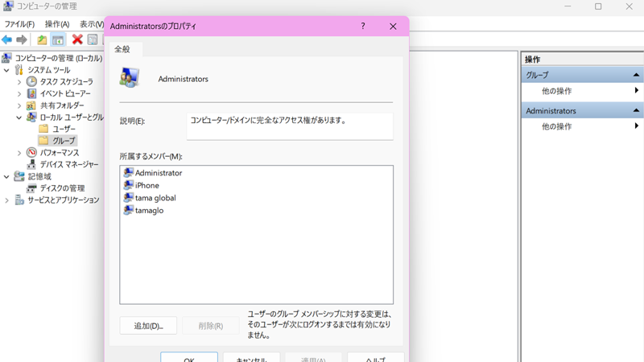
Task: Click the dialog help question mark button
Action: coord(363,27)
